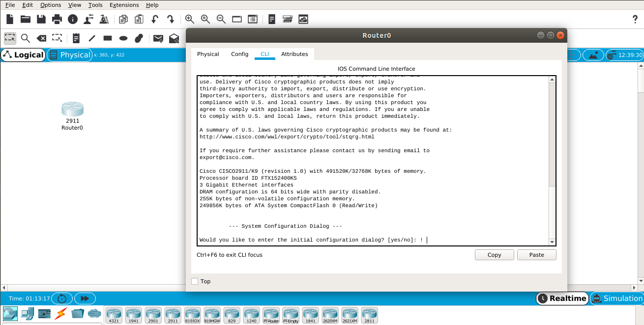Switch to Router0 Physical tab
Viewport: 644px width, 325px height.
click(208, 54)
